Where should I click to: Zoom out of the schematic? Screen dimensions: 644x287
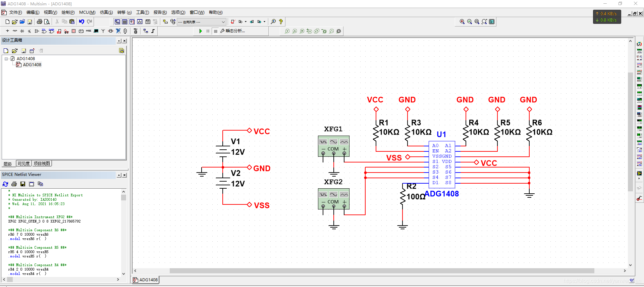(470, 22)
